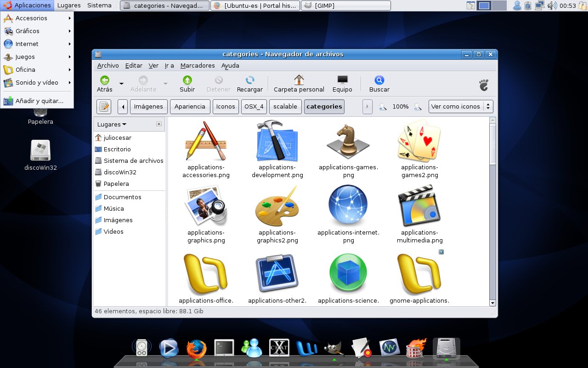Viewport: 588px width, 368px height.
Task: Click the hard drive dock icon
Action: [446, 348]
